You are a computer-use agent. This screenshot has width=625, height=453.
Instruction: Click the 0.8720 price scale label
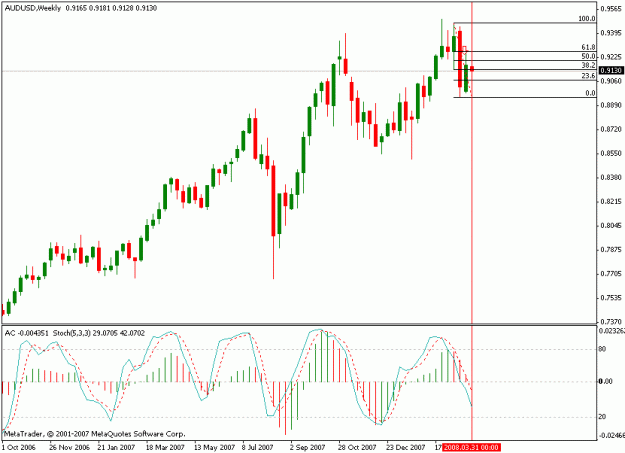[612, 129]
